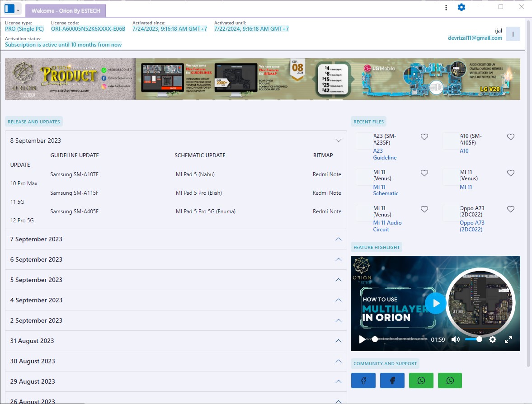This screenshot has width=532, height=404.
Task: Enter fullscreen with expand arrows icon
Action: [508, 339]
